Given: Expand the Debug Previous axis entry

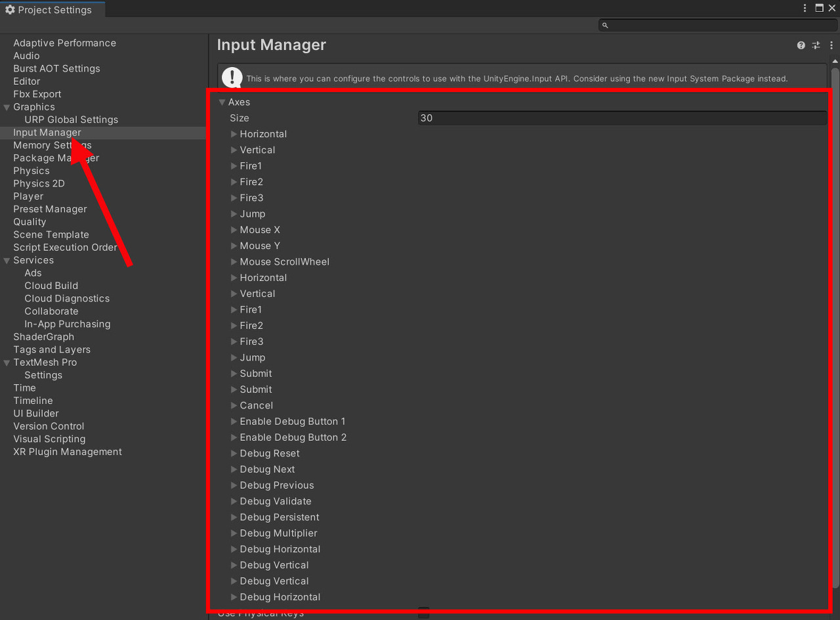Looking at the screenshot, I should click(234, 485).
